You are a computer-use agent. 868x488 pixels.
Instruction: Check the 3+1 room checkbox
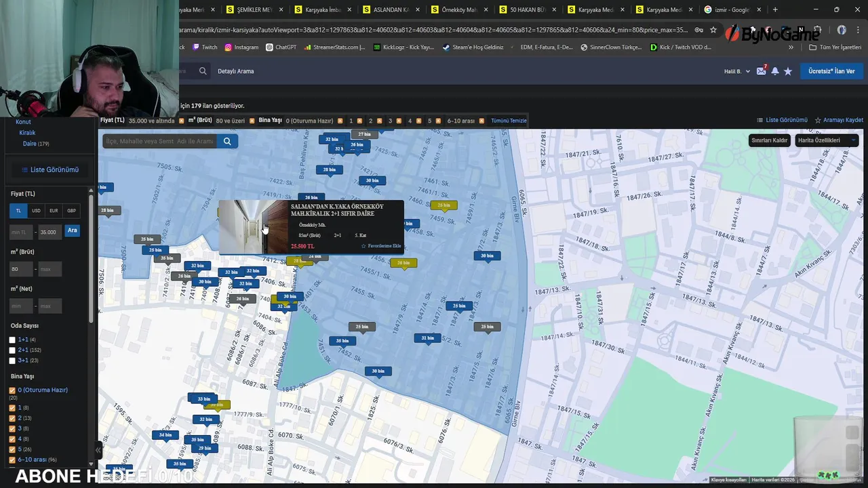click(x=12, y=360)
